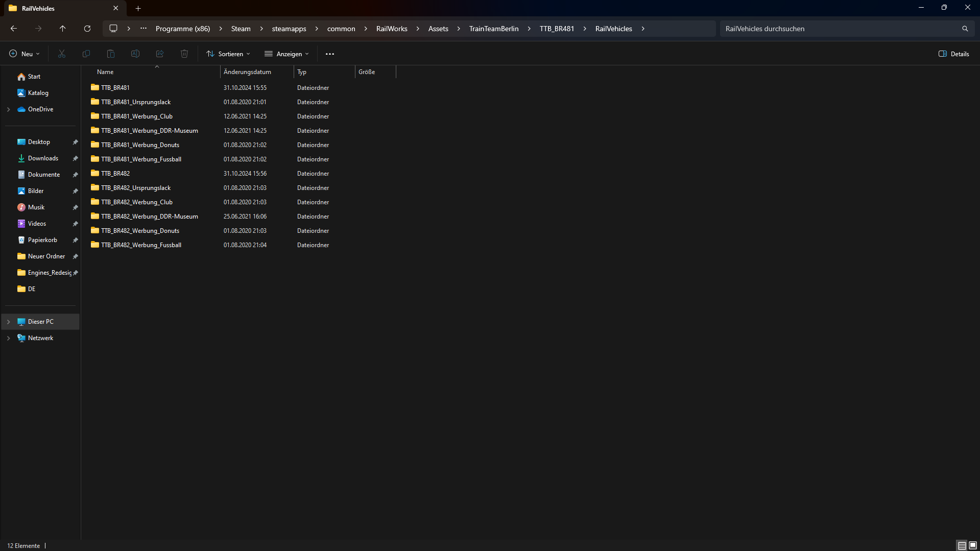Image resolution: width=980 pixels, height=551 pixels.
Task: Refresh the RailVehicles folder view
Action: coord(87,29)
